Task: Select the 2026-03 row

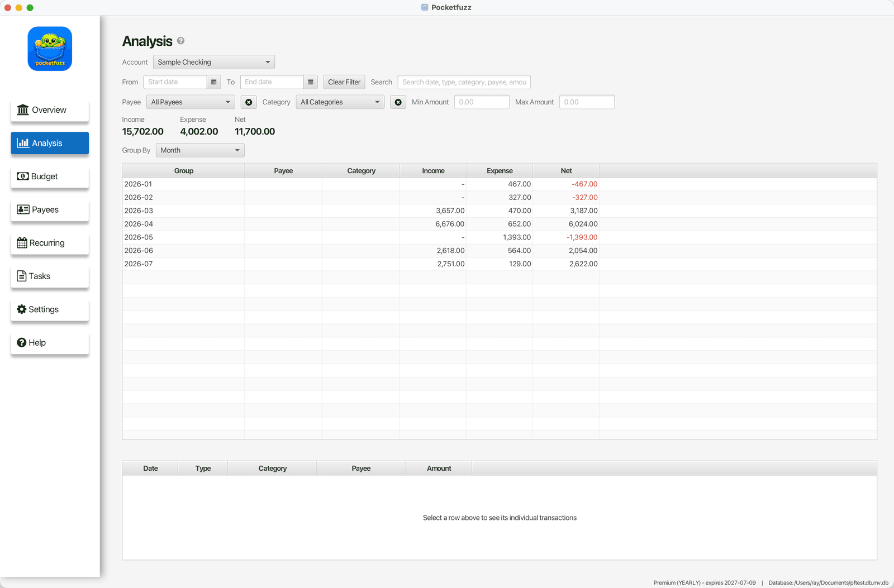Action: pyautogui.click(x=500, y=211)
